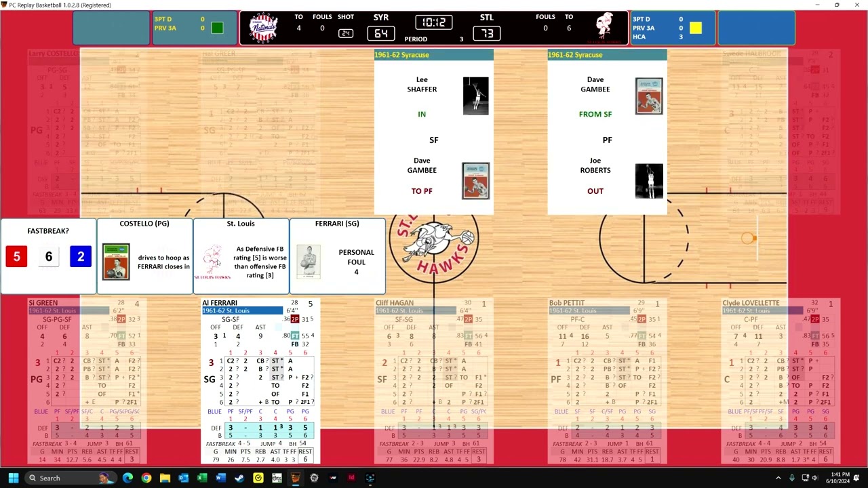868x488 pixels.
Task: Open the taskbar clock showing 1:41 PM
Action: click(x=839, y=478)
